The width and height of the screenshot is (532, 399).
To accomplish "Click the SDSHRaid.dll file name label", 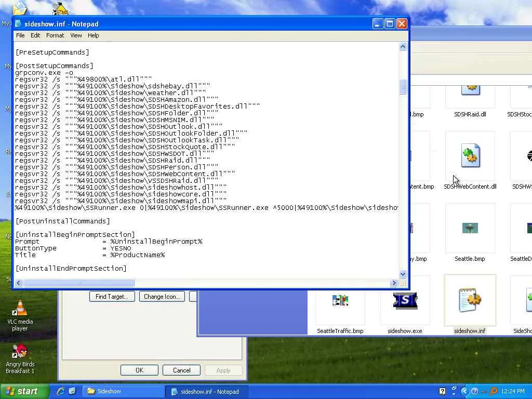I will point(470,114).
